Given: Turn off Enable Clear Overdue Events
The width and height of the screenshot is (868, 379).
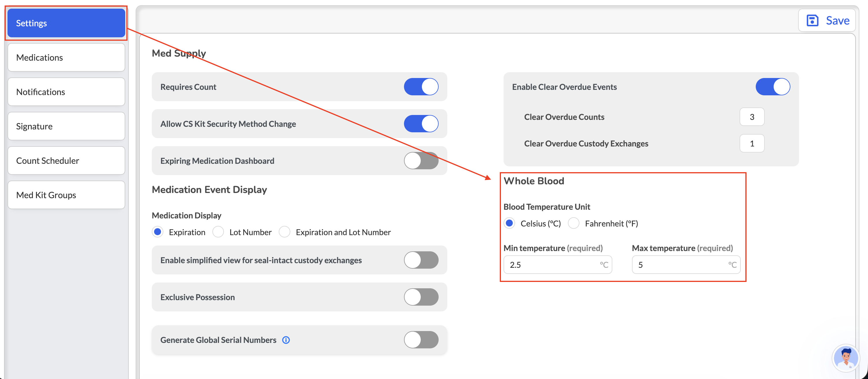Looking at the screenshot, I should pos(773,87).
